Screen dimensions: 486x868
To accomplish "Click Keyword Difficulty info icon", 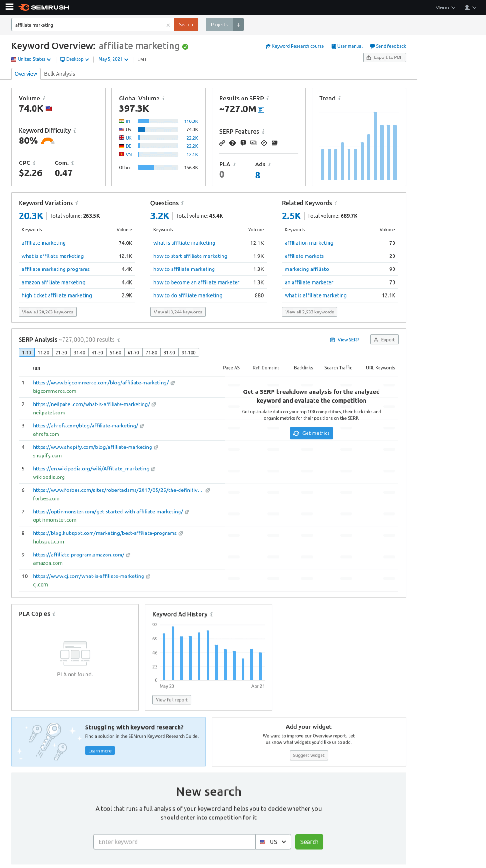I will (x=75, y=131).
